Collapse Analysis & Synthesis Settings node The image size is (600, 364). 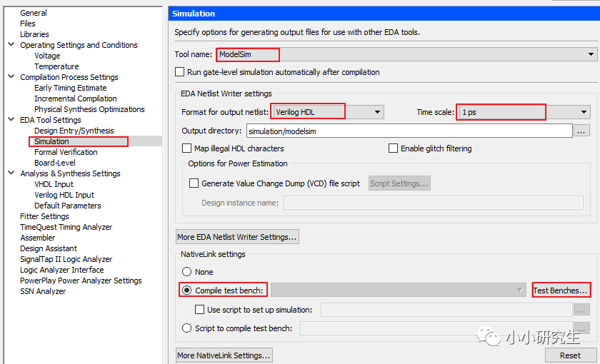[x=11, y=173]
